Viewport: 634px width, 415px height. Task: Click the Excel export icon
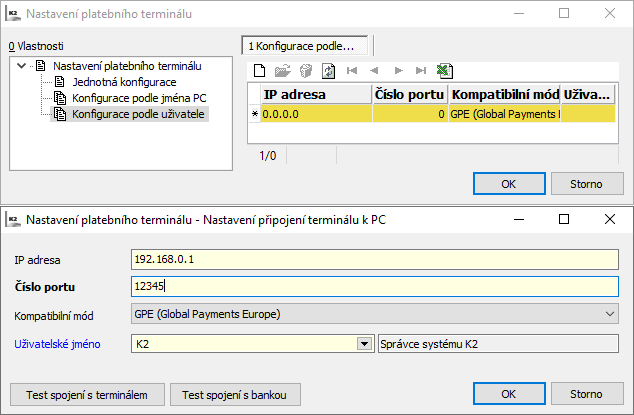pos(445,70)
